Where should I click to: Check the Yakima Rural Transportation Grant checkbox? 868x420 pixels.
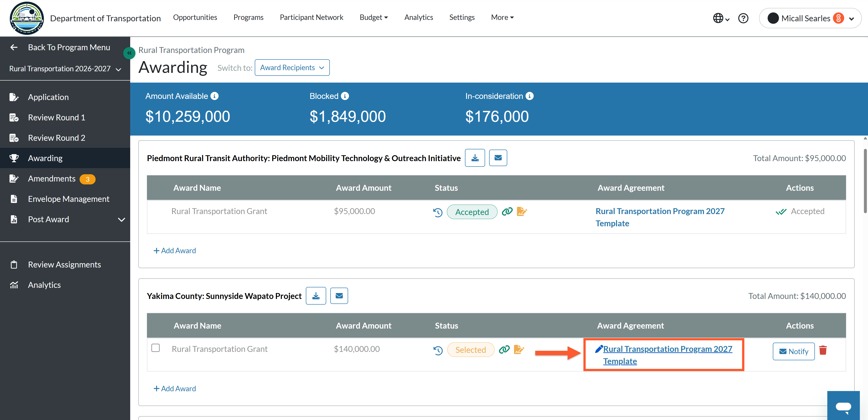(155, 348)
